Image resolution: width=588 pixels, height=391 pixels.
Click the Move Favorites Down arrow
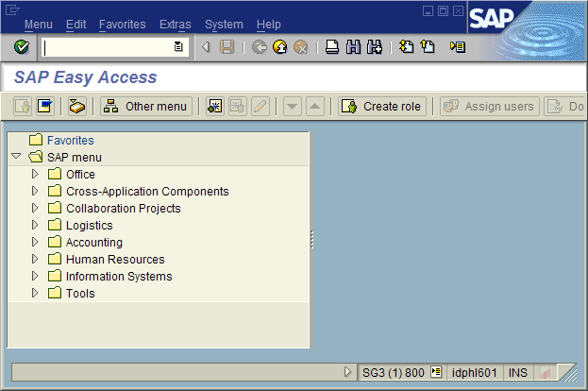point(293,107)
